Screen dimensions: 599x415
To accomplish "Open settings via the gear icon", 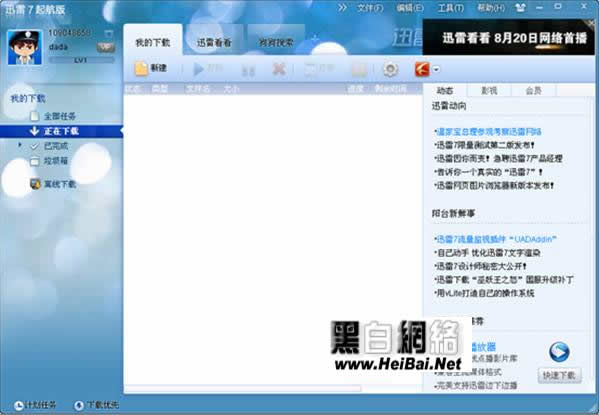I will point(390,69).
